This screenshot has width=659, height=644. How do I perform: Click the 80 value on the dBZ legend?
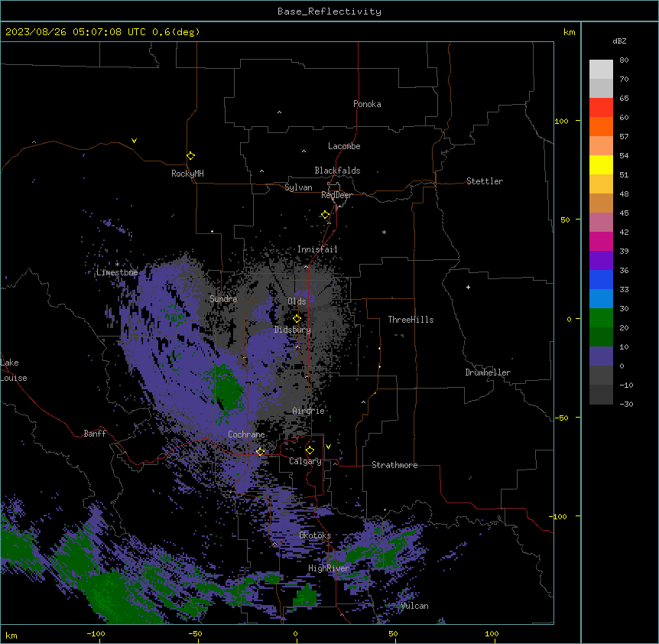(624, 60)
